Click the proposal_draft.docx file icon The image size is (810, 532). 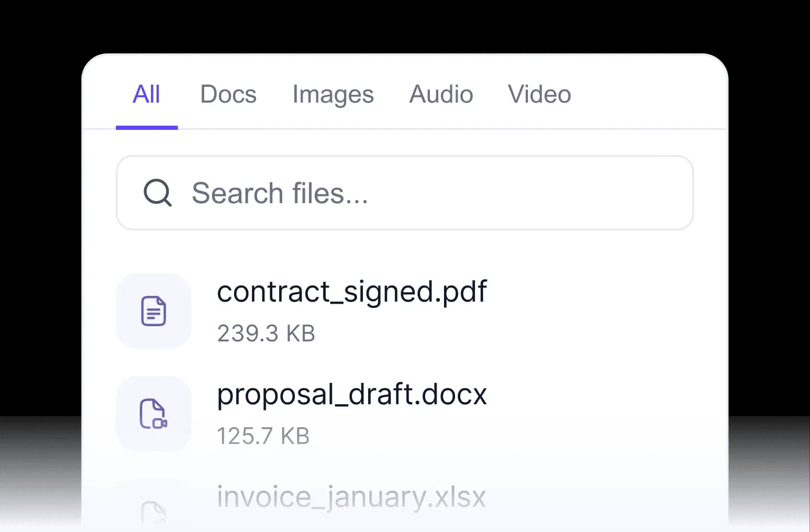(x=153, y=414)
